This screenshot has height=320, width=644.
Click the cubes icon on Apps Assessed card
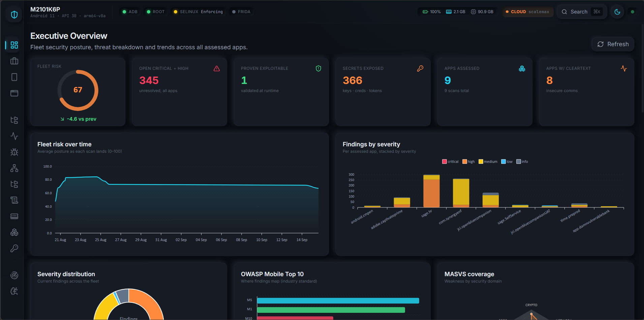click(522, 68)
